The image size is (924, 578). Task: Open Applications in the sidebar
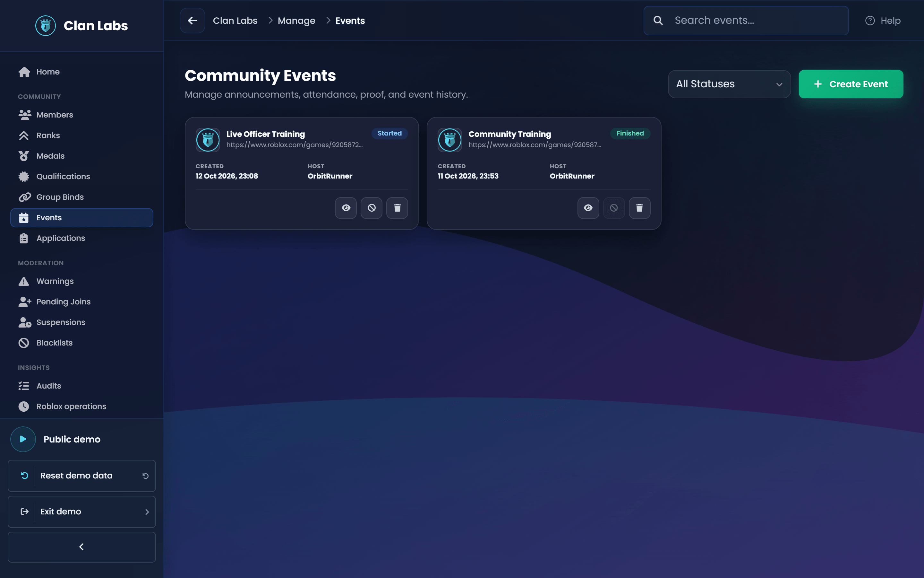(82, 238)
